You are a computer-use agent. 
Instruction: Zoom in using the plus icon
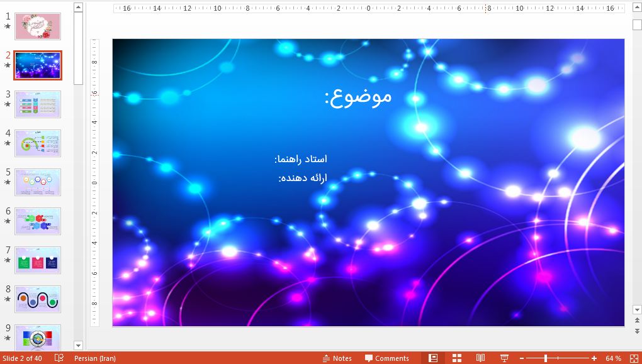(592, 357)
